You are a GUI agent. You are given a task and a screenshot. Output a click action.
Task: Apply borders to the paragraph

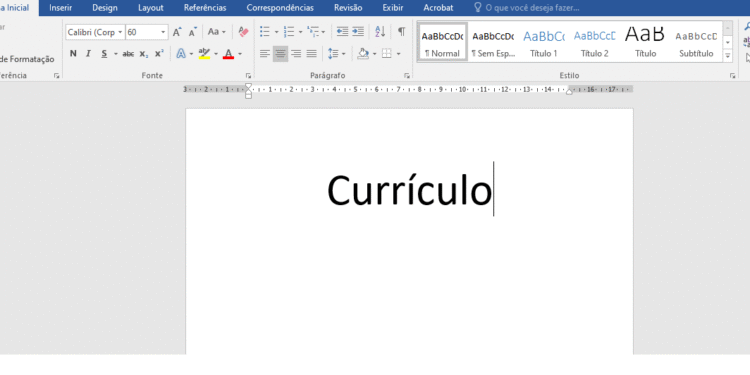[x=386, y=54]
